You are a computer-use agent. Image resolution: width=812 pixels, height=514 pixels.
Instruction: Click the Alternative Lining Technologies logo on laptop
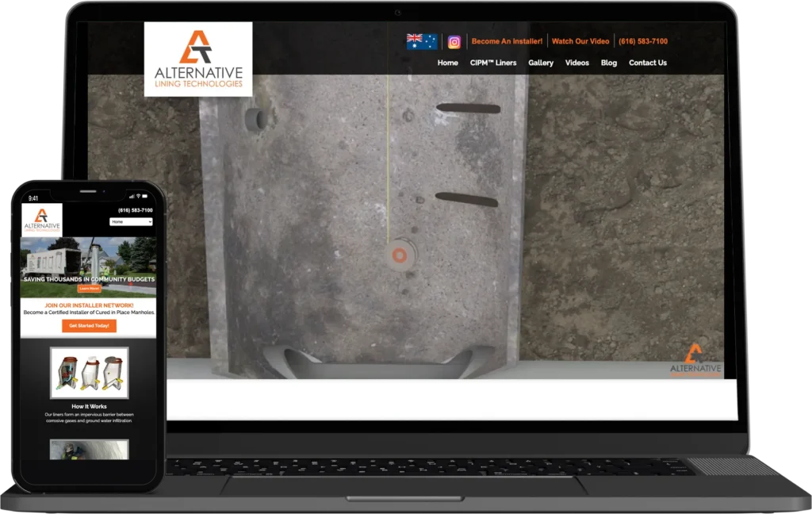point(198,59)
